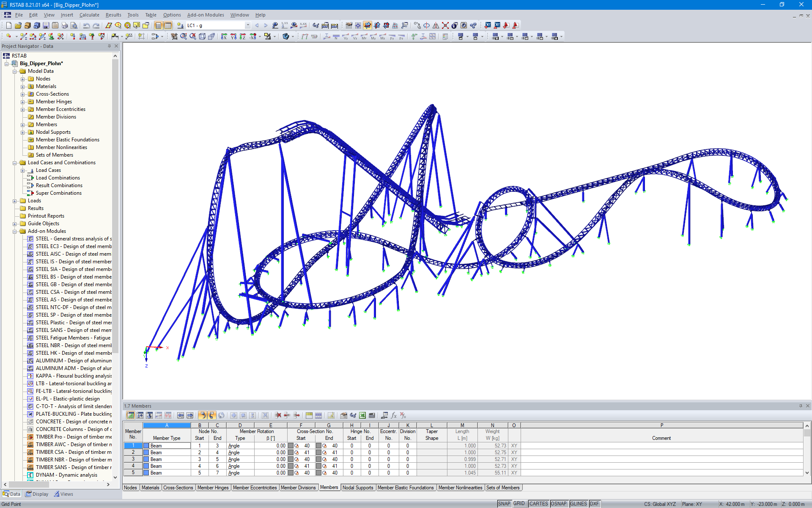Click View in X direction icon

224,37
